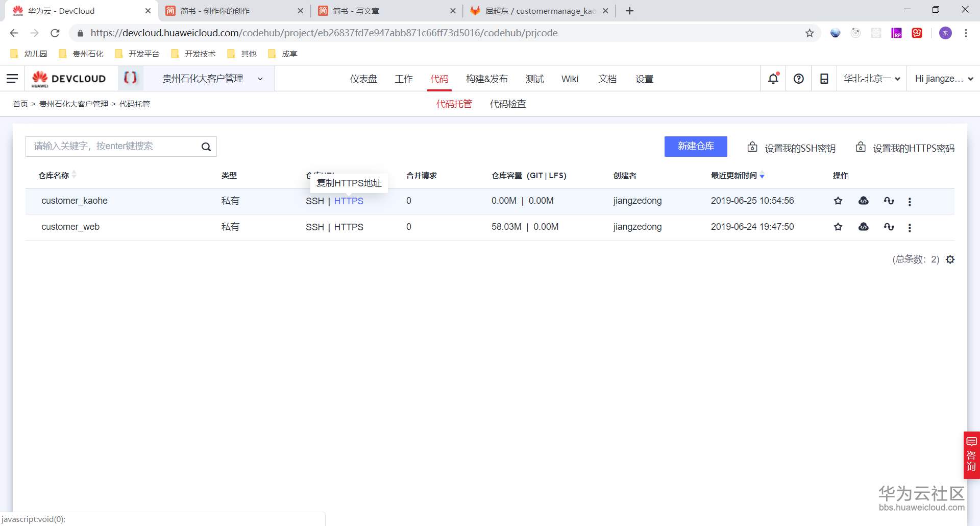Switch to the 代码托管 tab
The height and width of the screenshot is (526, 980).
454,104
